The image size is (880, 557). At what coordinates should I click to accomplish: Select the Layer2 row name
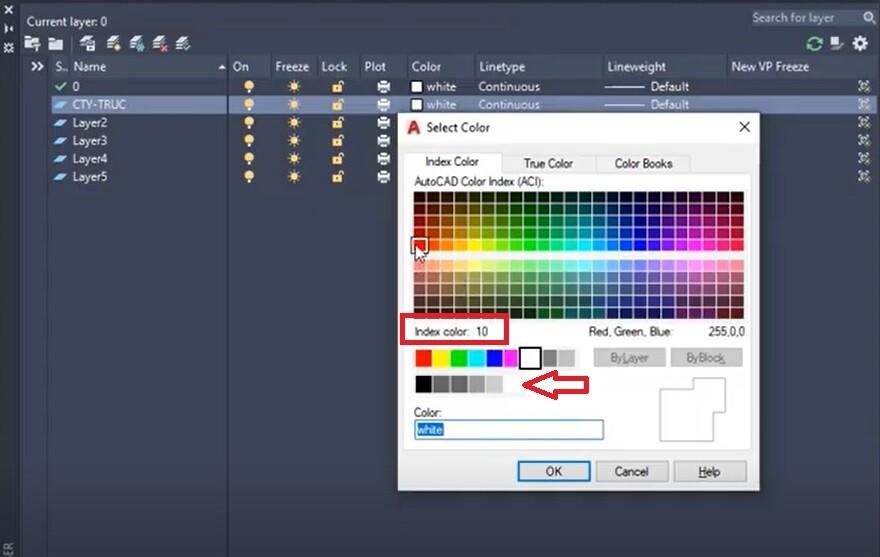point(90,122)
